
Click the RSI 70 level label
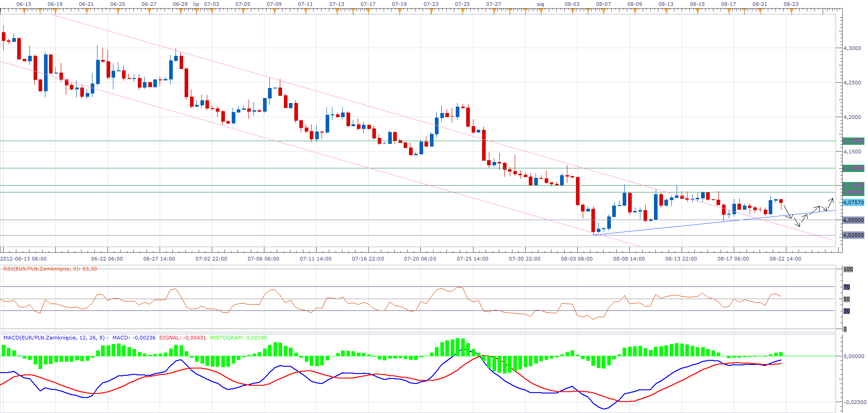pos(846,287)
